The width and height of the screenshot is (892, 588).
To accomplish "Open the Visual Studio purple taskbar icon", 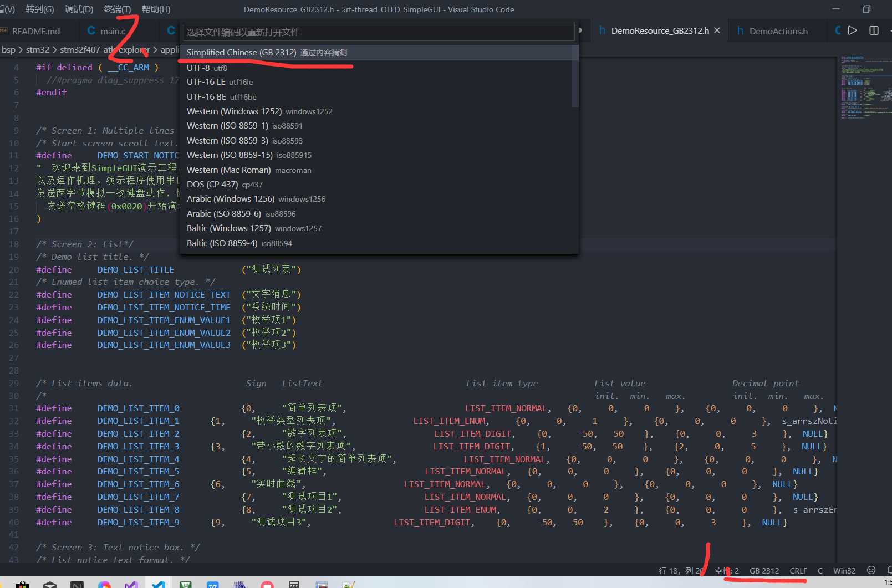I will [131, 584].
